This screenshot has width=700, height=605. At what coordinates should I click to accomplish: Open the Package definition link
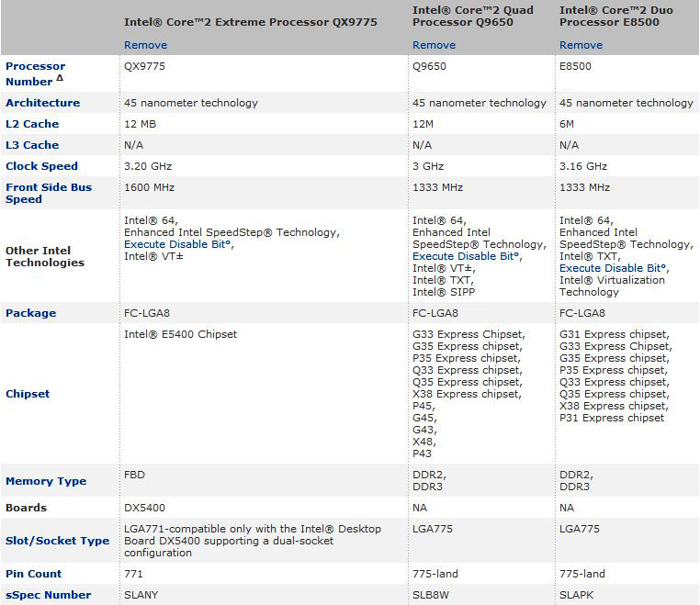31,313
